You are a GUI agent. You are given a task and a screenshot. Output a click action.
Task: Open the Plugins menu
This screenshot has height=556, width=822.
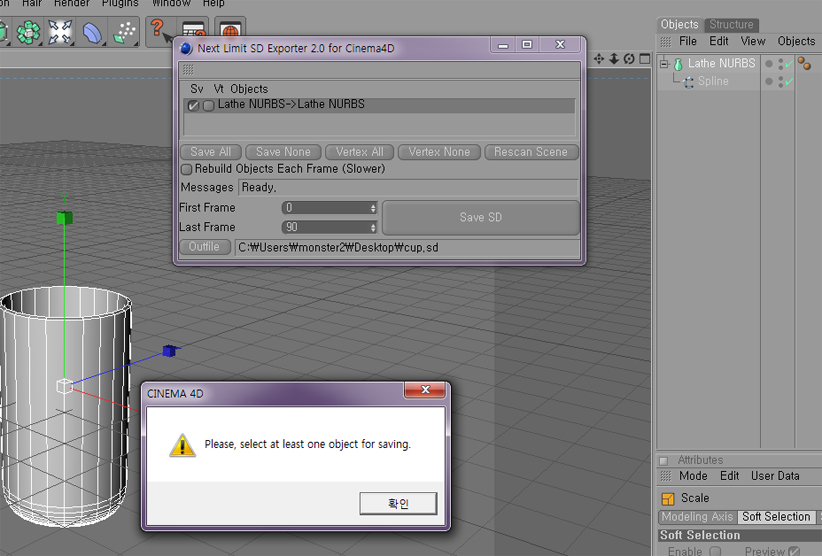(120, 3)
